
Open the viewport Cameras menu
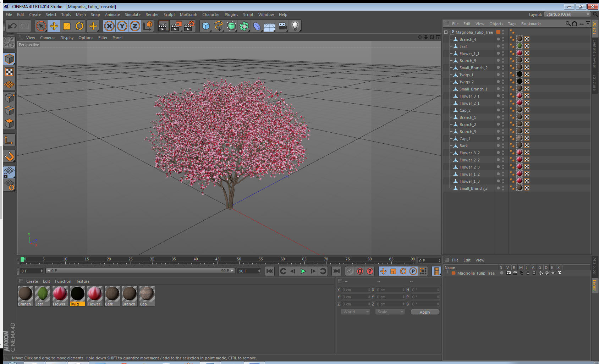(48, 38)
